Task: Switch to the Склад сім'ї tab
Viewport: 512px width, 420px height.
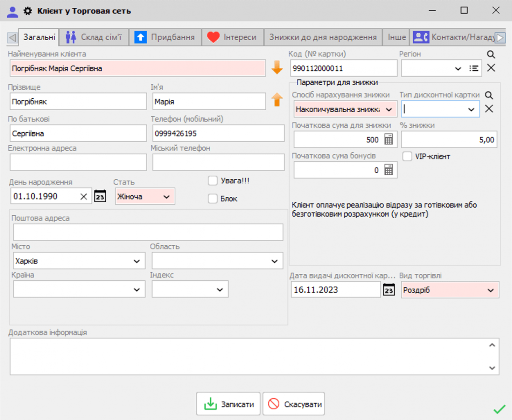Action: click(94, 37)
